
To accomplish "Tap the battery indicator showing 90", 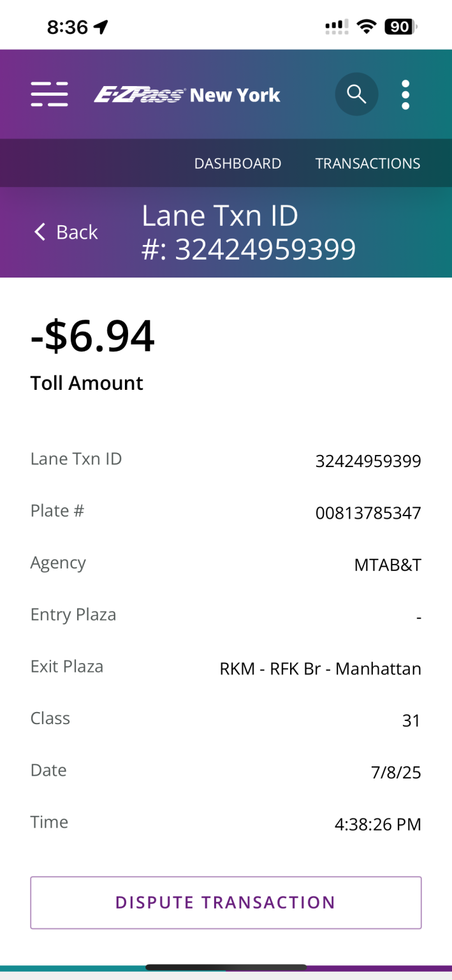I will tap(400, 27).
